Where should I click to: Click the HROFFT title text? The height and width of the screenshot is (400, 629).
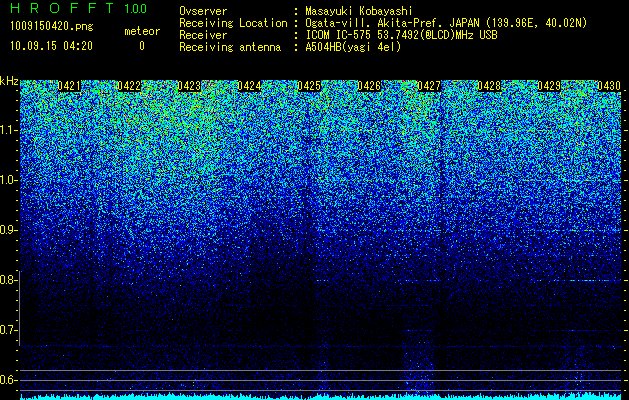[63, 8]
